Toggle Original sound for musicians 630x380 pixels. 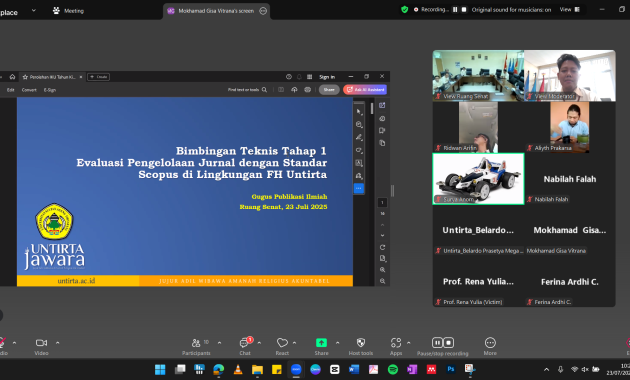511,10
